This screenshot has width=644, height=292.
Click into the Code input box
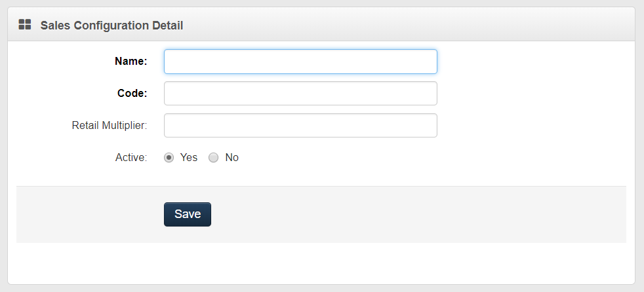click(300, 93)
